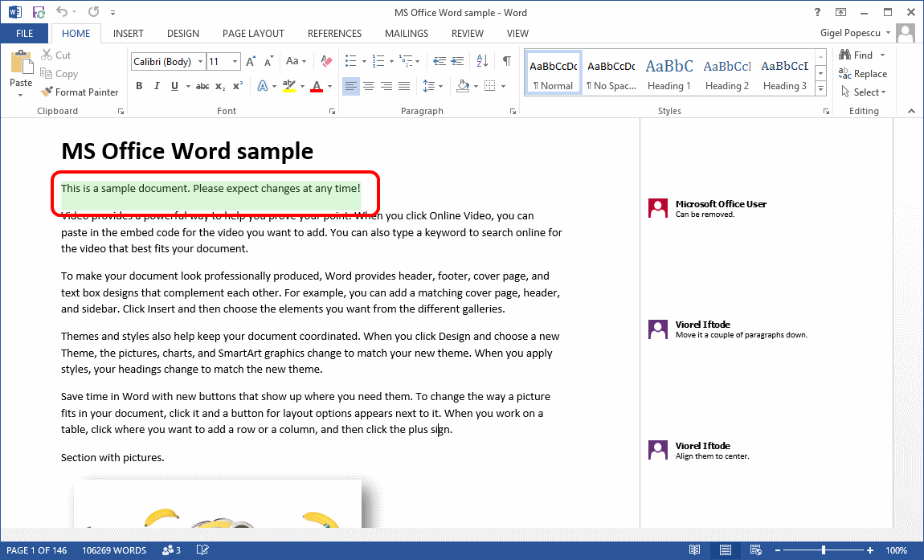Open the Select dropdown in Editing group
924x560 pixels.
[865, 92]
